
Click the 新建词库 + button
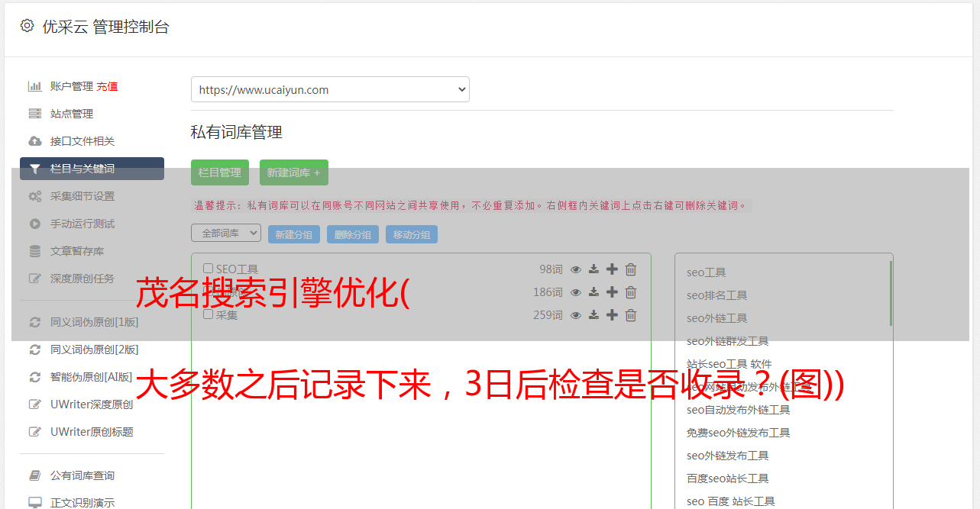click(294, 172)
